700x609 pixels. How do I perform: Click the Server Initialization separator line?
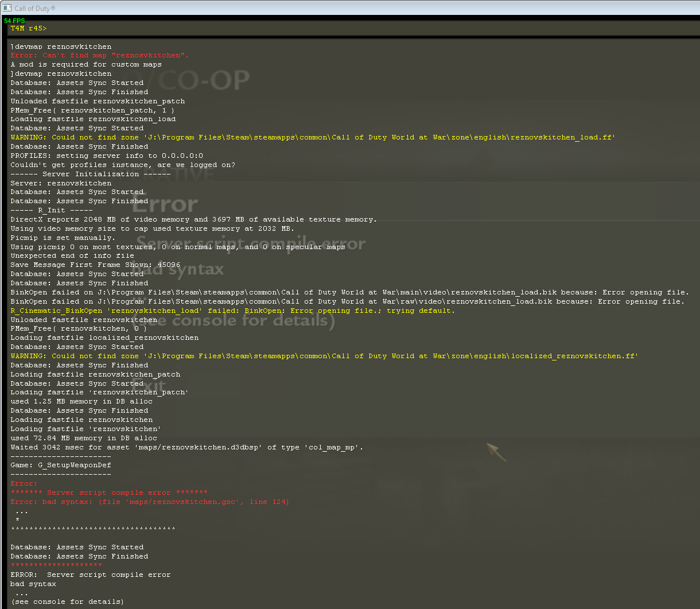tap(91, 174)
